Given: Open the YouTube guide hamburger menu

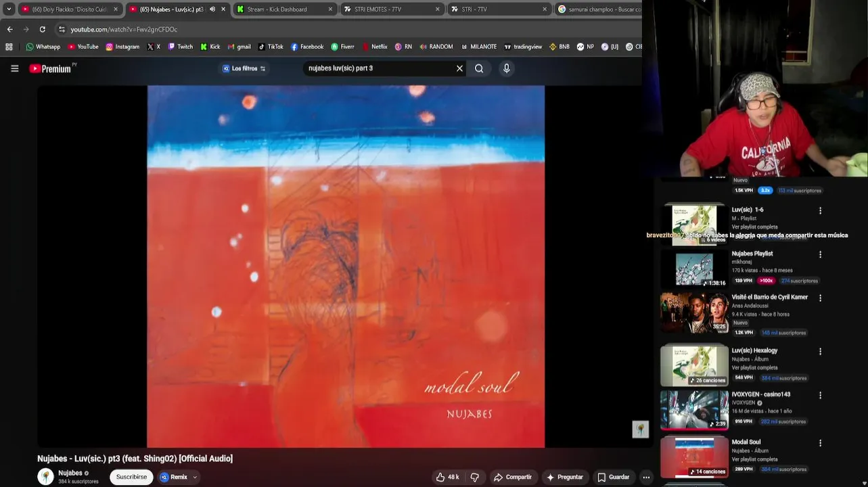Looking at the screenshot, I should [14, 68].
